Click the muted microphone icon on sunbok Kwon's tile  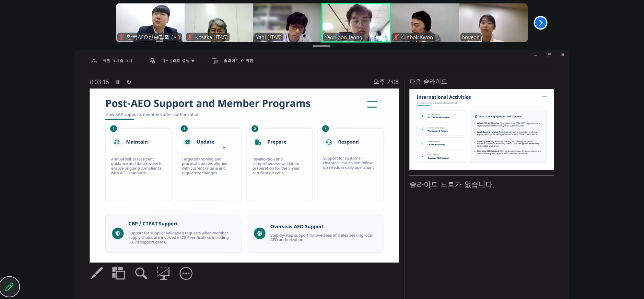(396, 37)
